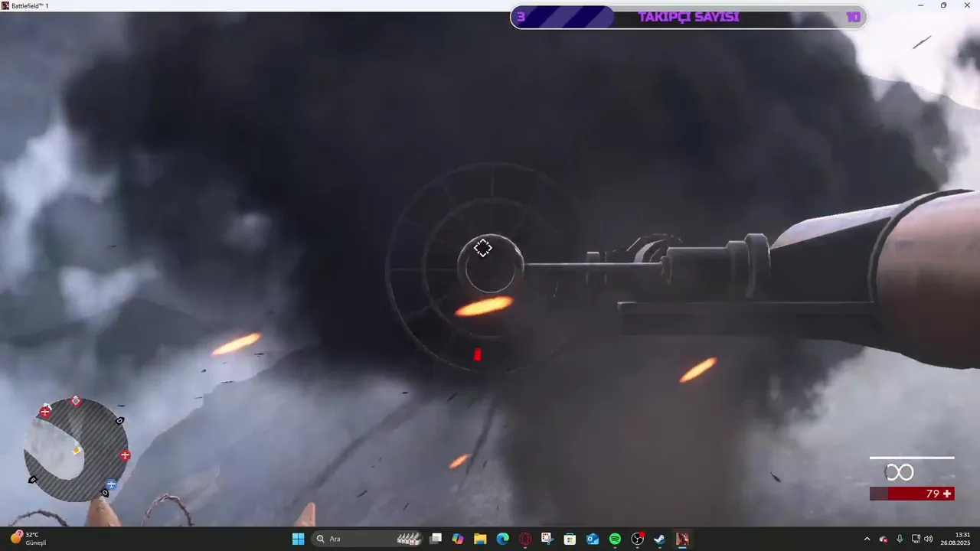Click the blue friendly plane minimap marker
This screenshot has width=980, height=551.
(x=111, y=484)
